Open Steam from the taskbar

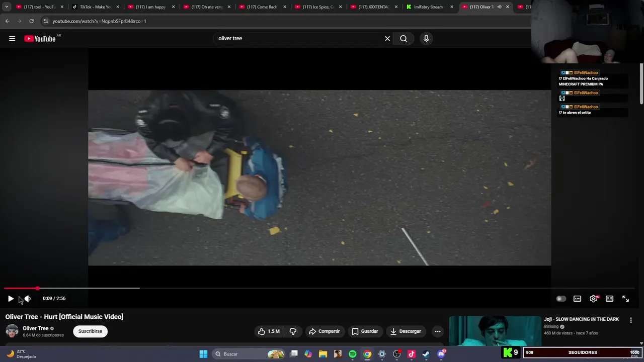point(426,354)
